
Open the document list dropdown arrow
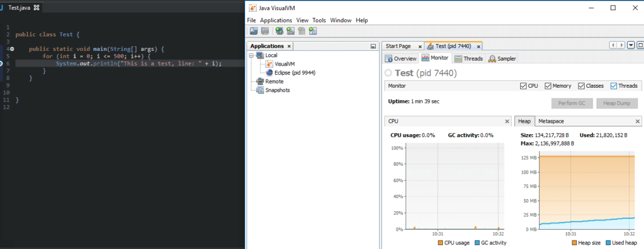pyautogui.click(x=631, y=45)
